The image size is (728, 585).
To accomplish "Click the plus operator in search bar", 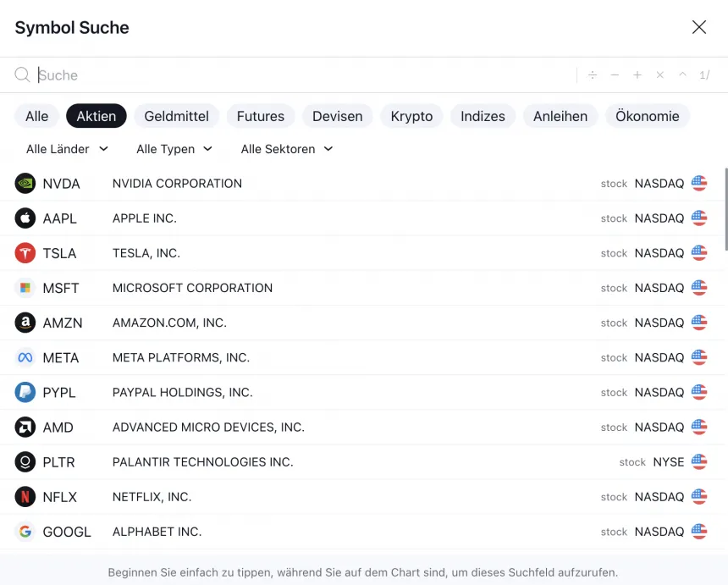I will (x=637, y=75).
